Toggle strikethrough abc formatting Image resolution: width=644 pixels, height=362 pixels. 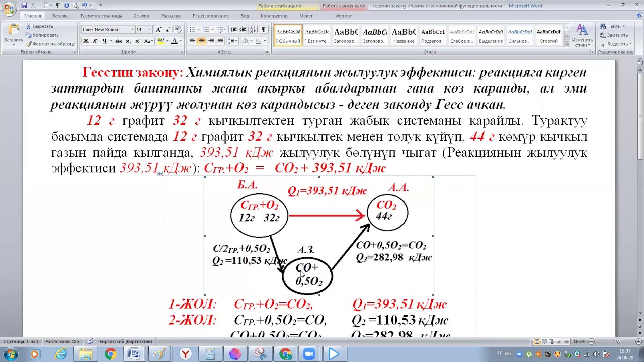click(x=119, y=41)
